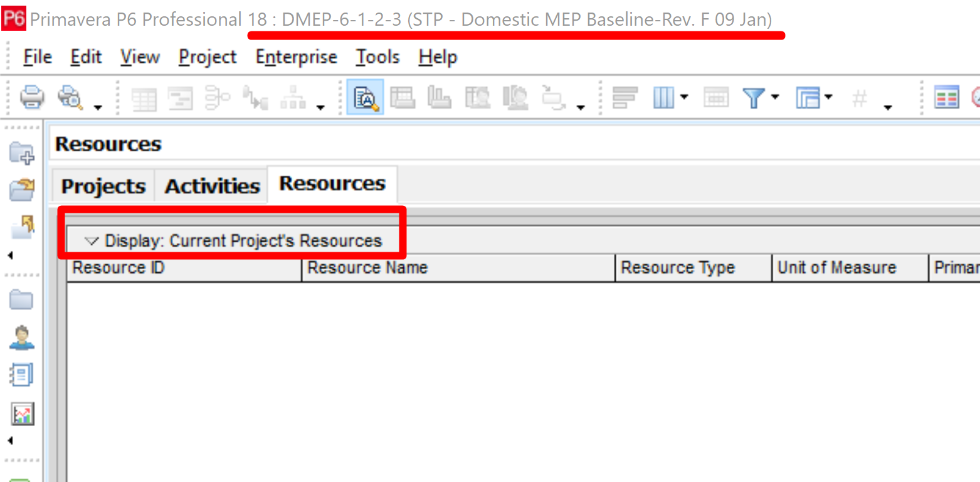Open the Edit menu
This screenshot has width=980, height=482.
[86, 57]
